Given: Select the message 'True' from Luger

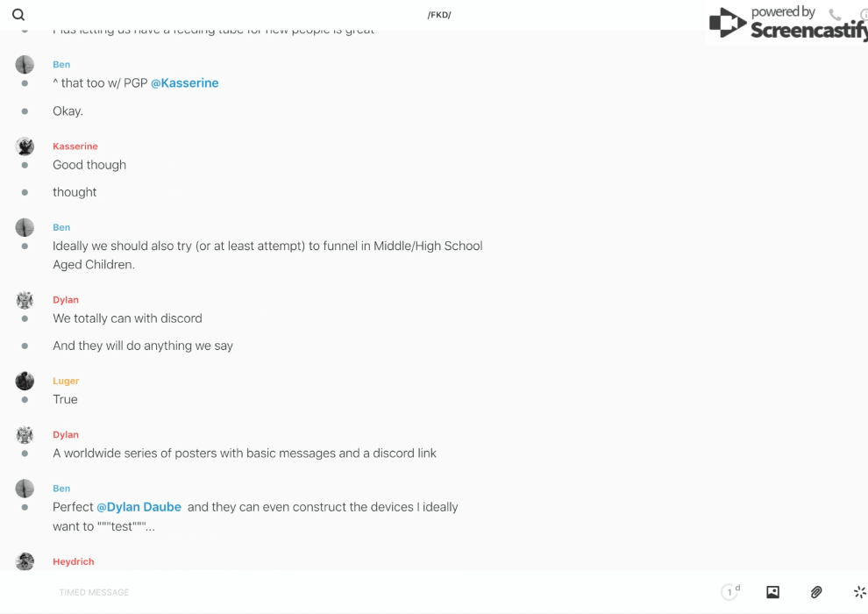Looking at the screenshot, I should click(65, 399).
